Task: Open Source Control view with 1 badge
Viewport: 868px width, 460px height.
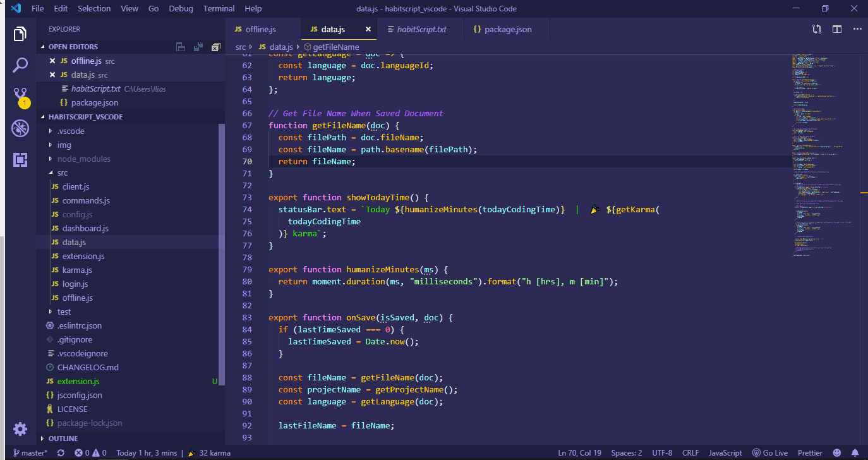Action: pos(20,97)
